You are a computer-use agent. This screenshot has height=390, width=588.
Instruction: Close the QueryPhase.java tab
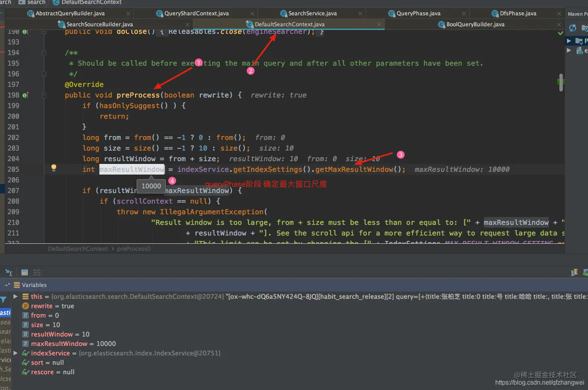(464, 13)
